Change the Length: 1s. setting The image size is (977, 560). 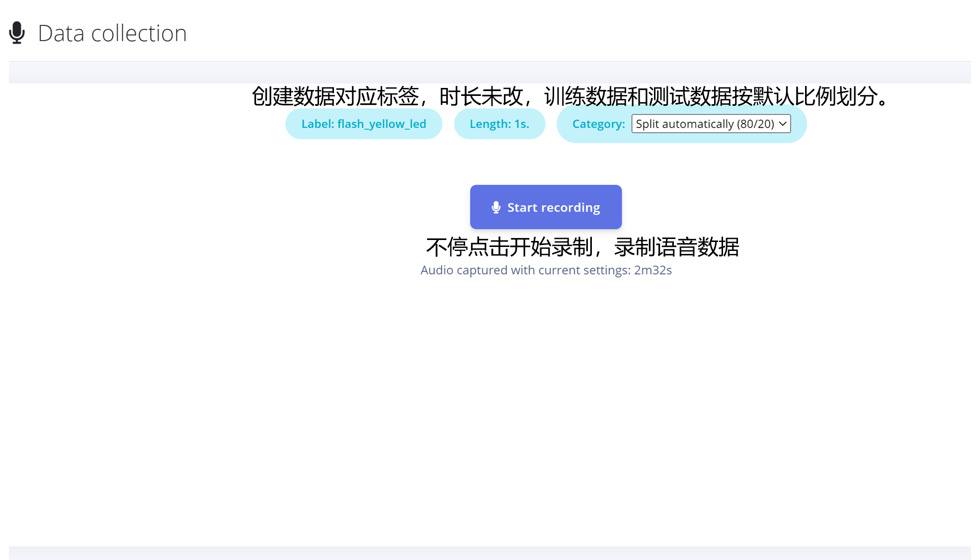click(x=499, y=124)
